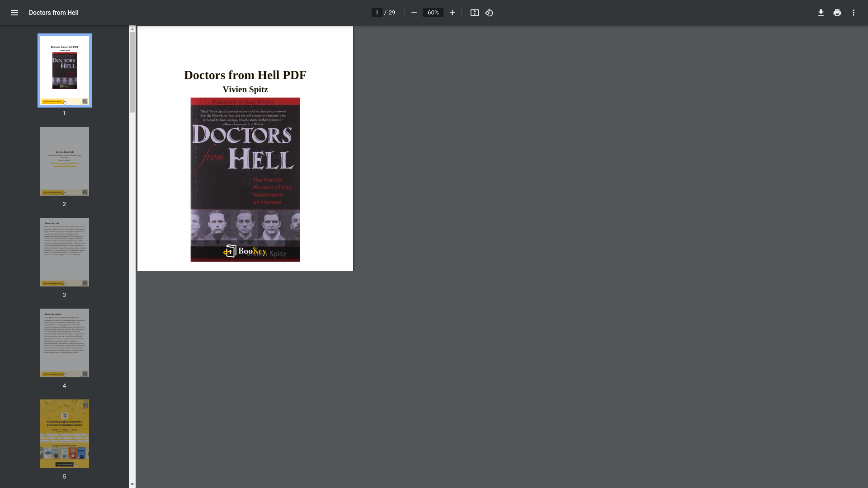This screenshot has height=488, width=868.
Task: Edit the current page number field
Action: pyautogui.click(x=377, y=13)
